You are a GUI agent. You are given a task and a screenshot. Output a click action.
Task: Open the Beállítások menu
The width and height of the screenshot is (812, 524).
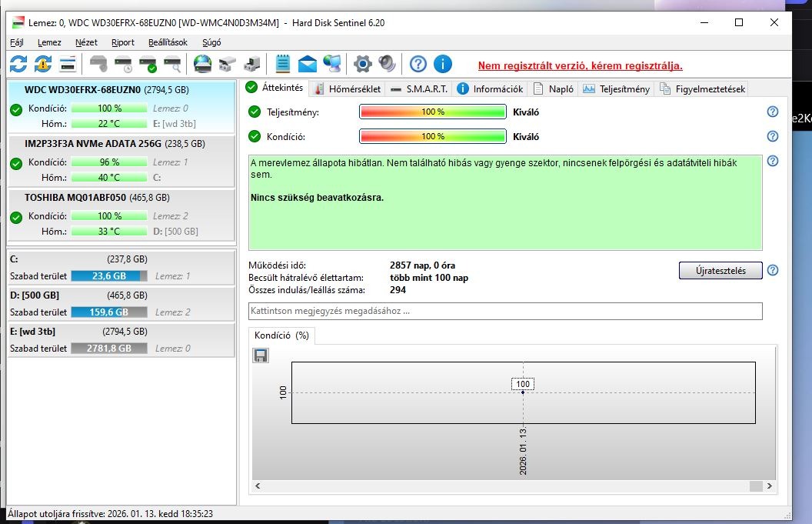(168, 42)
